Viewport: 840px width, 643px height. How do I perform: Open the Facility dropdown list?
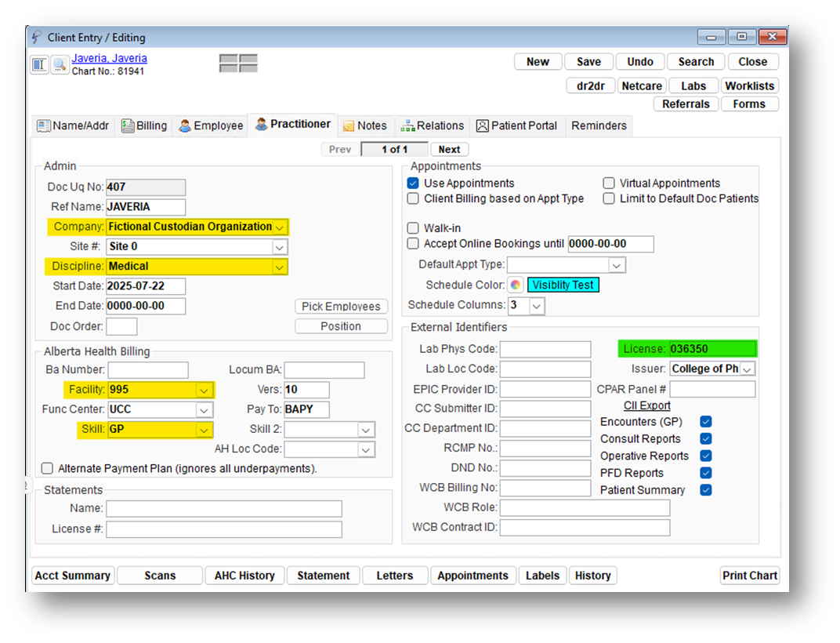tap(204, 390)
